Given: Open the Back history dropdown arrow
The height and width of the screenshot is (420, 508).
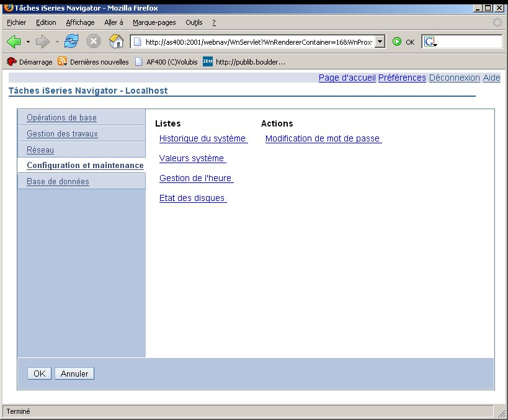Looking at the screenshot, I should click(x=28, y=42).
